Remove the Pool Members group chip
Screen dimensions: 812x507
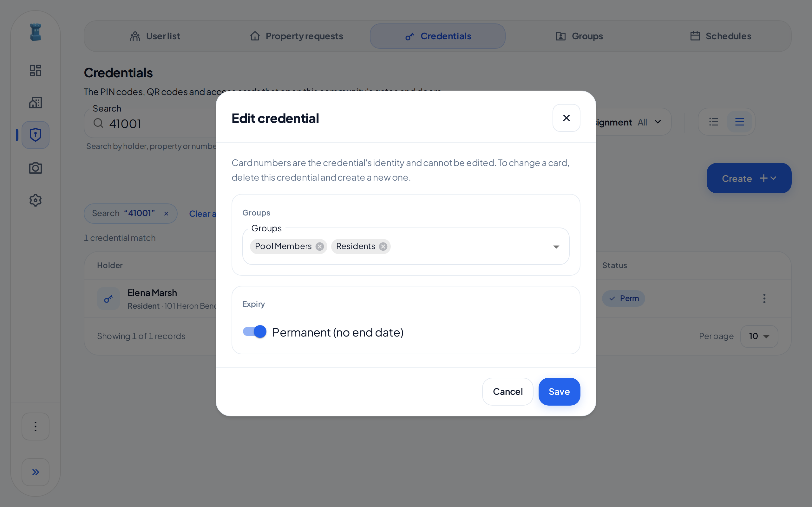click(x=320, y=247)
